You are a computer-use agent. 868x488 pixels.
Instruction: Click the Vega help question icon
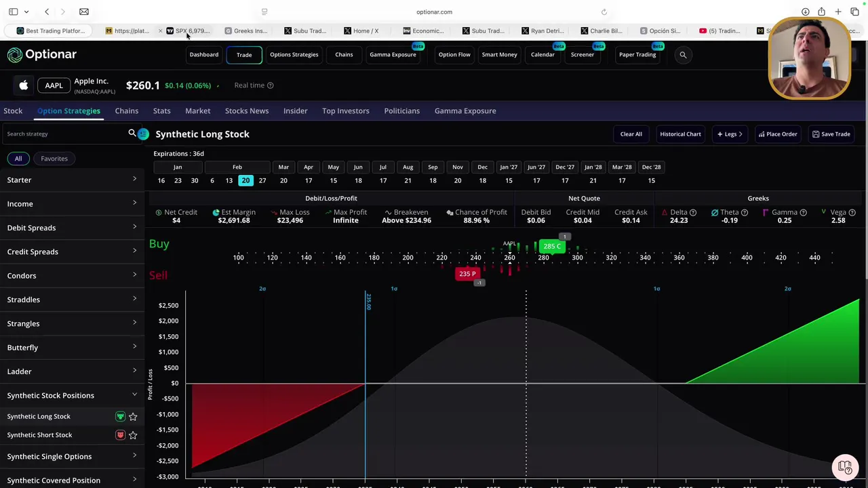click(x=852, y=213)
